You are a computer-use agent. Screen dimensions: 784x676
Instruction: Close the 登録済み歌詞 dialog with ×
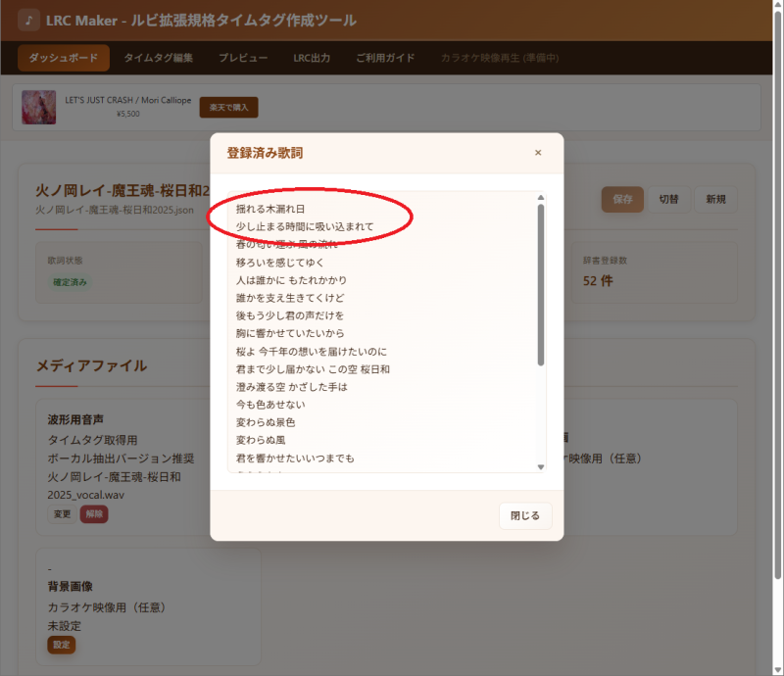pos(537,153)
